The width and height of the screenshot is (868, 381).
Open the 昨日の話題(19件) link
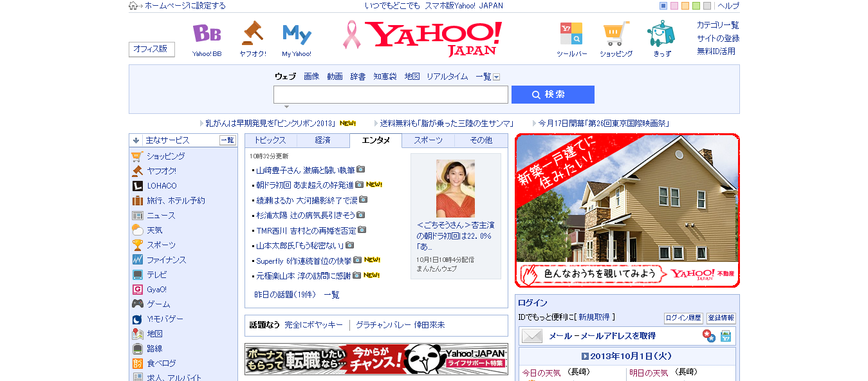tap(285, 295)
